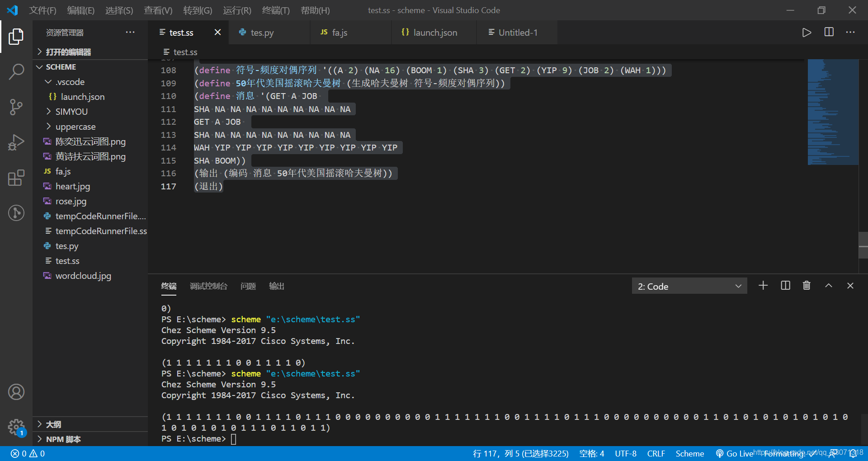Close the terminal panel

click(850, 286)
